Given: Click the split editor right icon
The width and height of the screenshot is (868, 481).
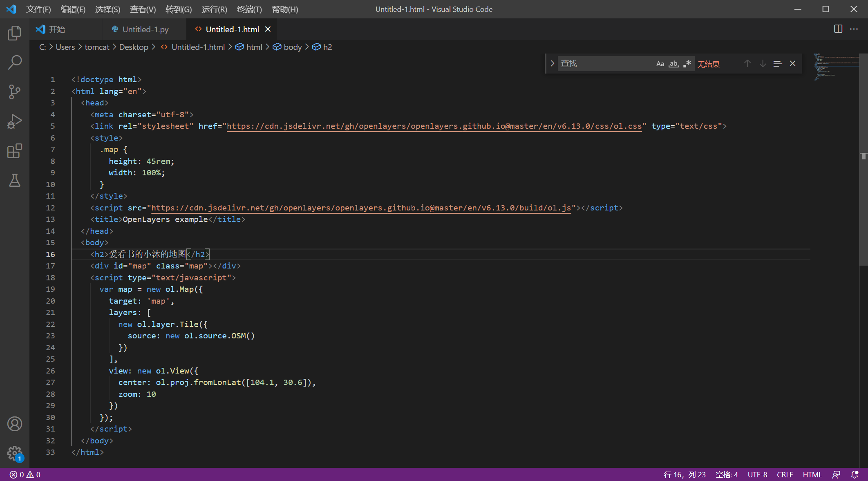Looking at the screenshot, I should [838, 29].
